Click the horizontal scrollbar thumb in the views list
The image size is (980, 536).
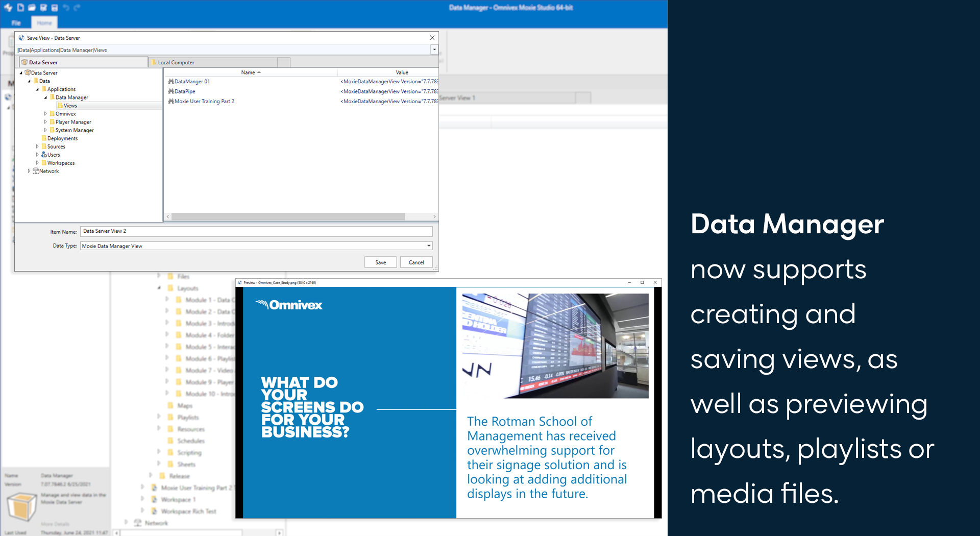[x=288, y=217]
